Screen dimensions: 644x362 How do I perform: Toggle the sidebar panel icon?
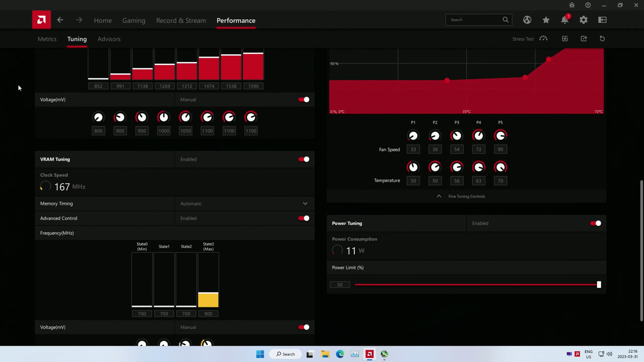pyautogui.click(x=602, y=20)
